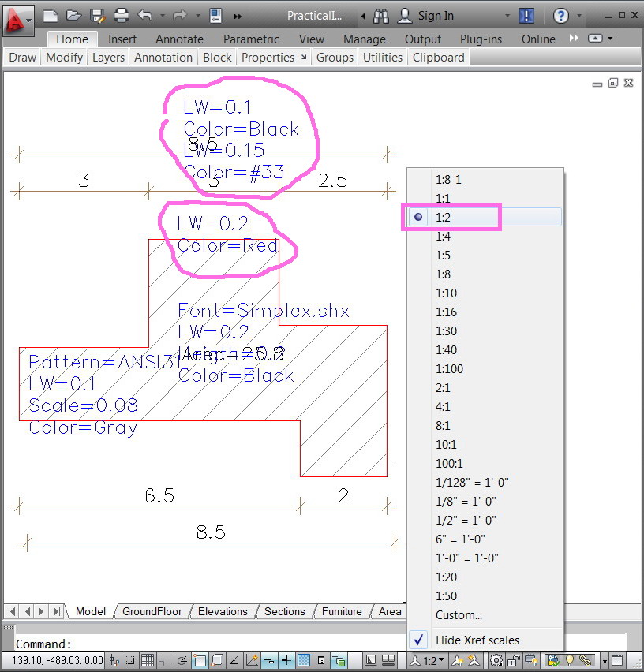Click the Model space status icon
The image size is (644, 672).
point(371,660)
